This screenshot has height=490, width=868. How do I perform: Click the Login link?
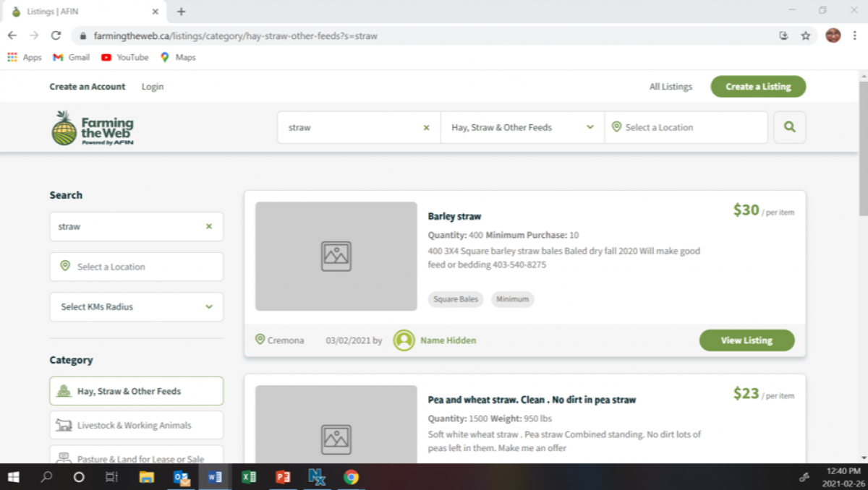pyautogui.click(x=153, y=87)
